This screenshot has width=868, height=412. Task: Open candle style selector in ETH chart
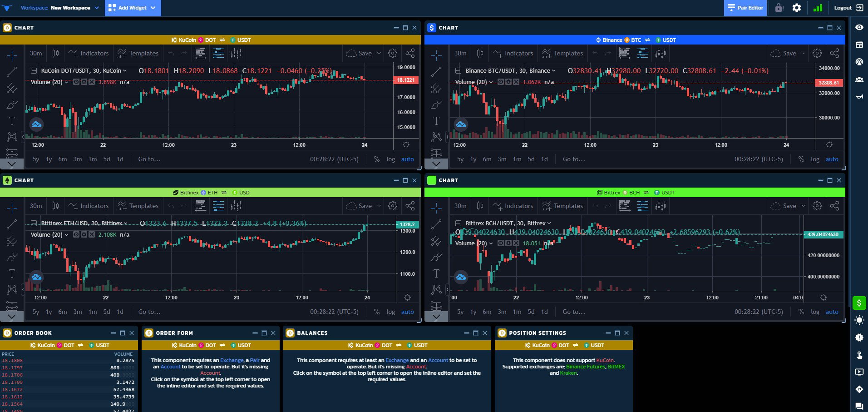[55, 206]
